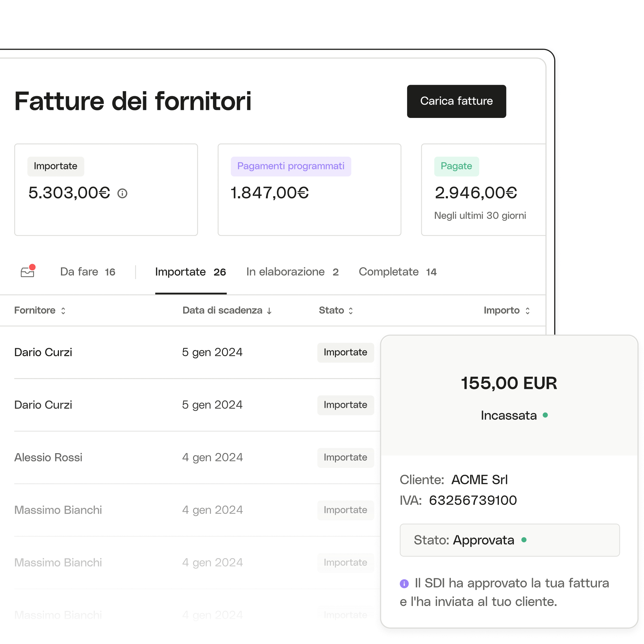The image size is (644, 644).
Task: Click purple info icon beside SDI message
Action: coord(404,584)
